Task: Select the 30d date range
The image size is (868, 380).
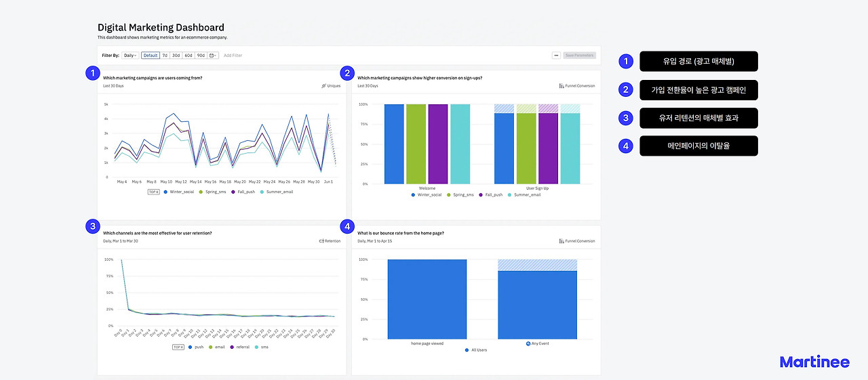Action: (x=176, y=56)
